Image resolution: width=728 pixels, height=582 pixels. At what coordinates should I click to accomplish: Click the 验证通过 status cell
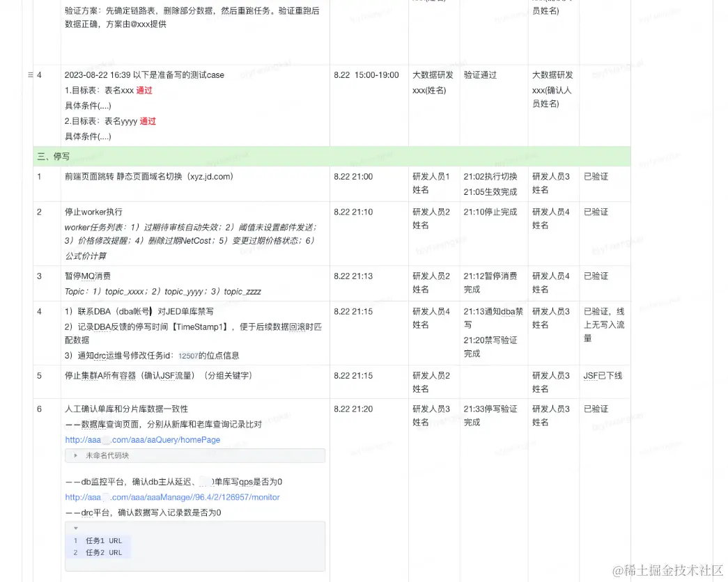pos(480,74)
